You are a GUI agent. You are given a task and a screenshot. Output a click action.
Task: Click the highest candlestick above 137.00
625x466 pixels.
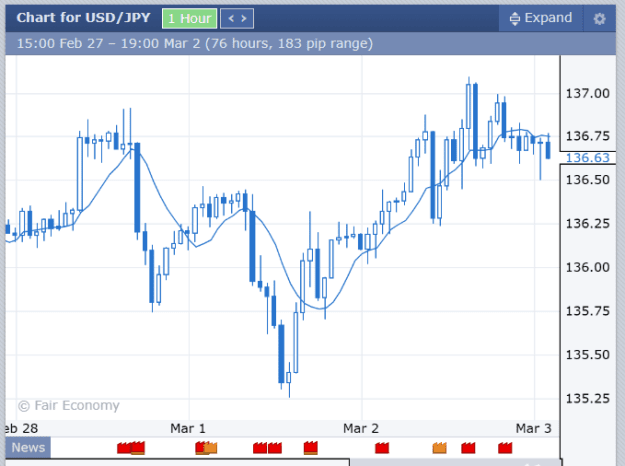coord(469,105)
